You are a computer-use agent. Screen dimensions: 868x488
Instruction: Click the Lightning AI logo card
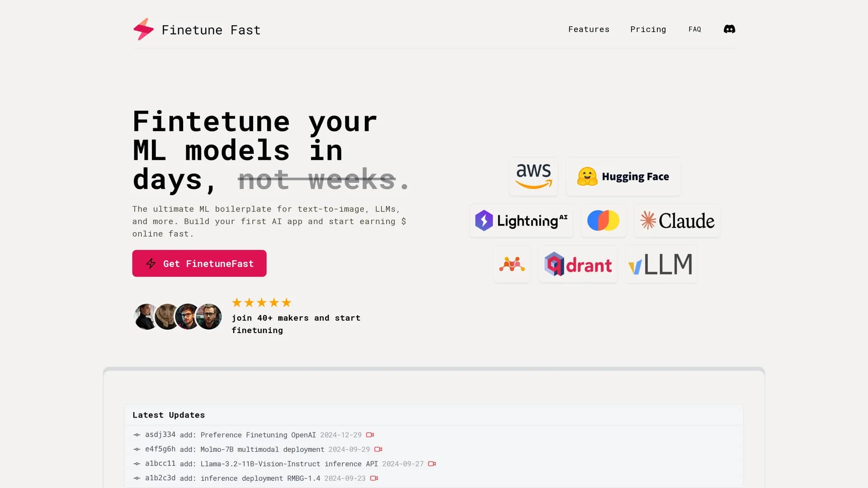click(521, 221)
